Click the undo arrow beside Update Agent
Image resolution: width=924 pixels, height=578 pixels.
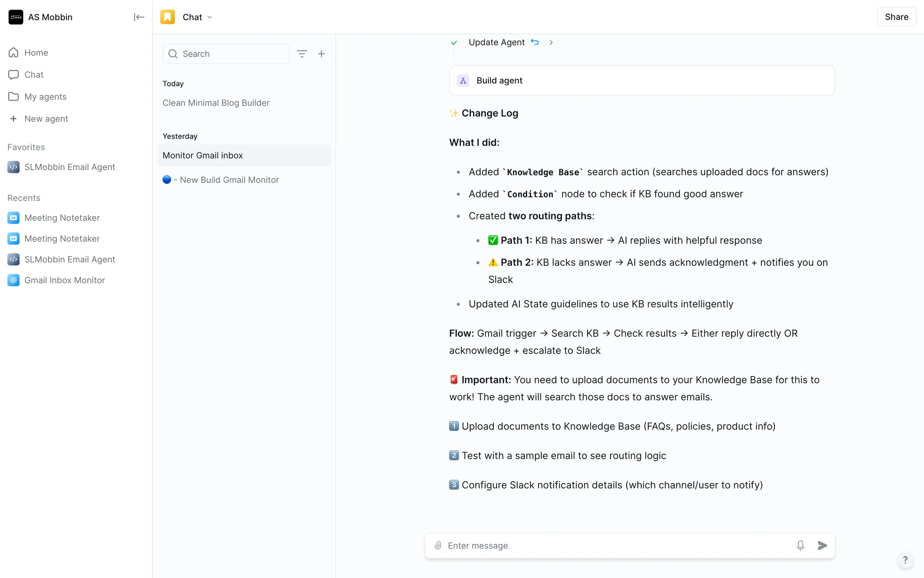[535, 42]
